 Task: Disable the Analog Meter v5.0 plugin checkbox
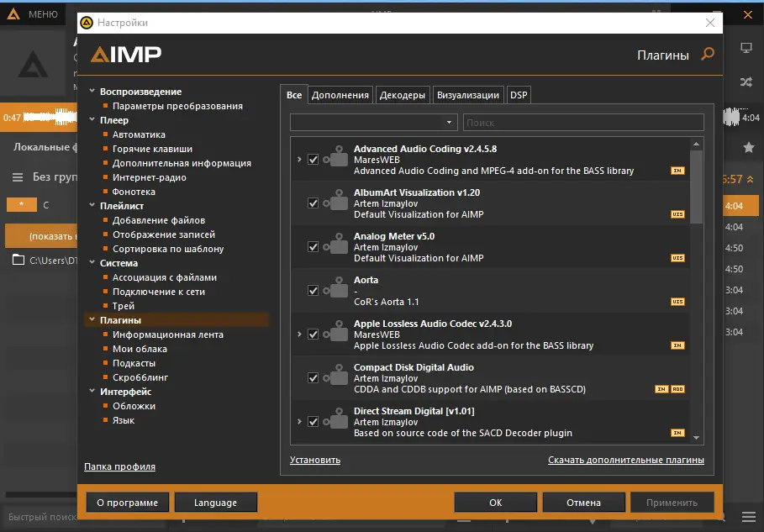[x=313, y=247]
